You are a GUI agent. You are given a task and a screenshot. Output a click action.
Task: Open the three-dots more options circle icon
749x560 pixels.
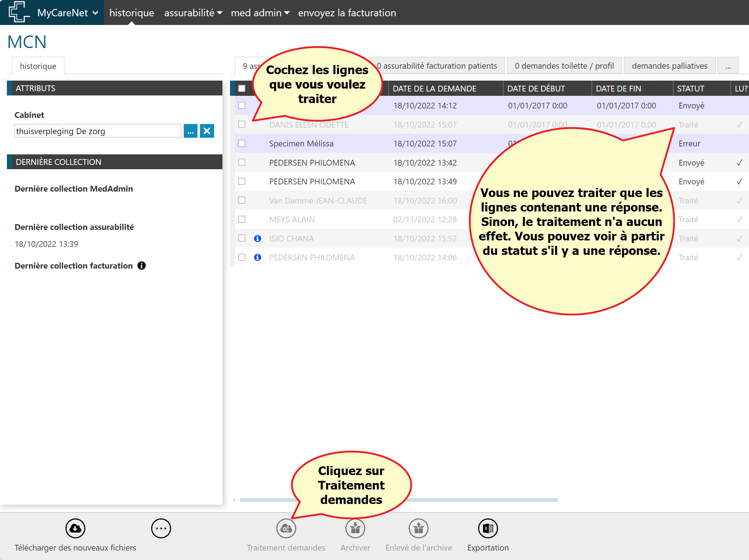[x=161, y=529]
